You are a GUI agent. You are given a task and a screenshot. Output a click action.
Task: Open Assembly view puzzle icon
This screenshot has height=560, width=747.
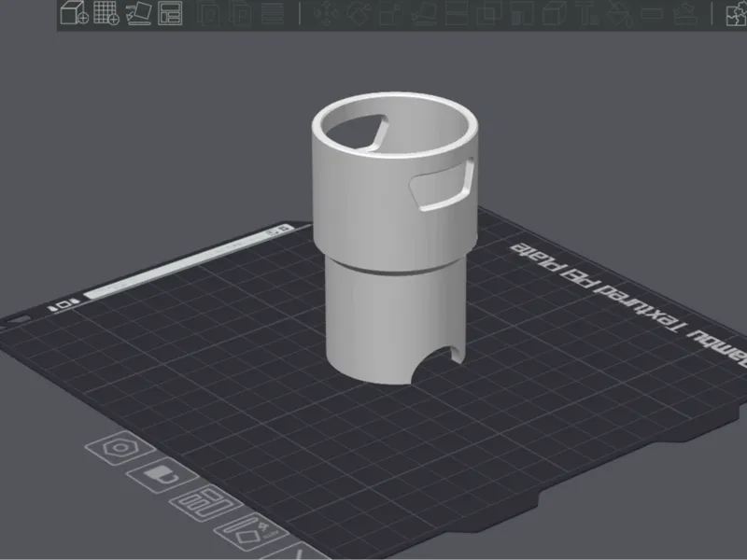tap(736, 13)
